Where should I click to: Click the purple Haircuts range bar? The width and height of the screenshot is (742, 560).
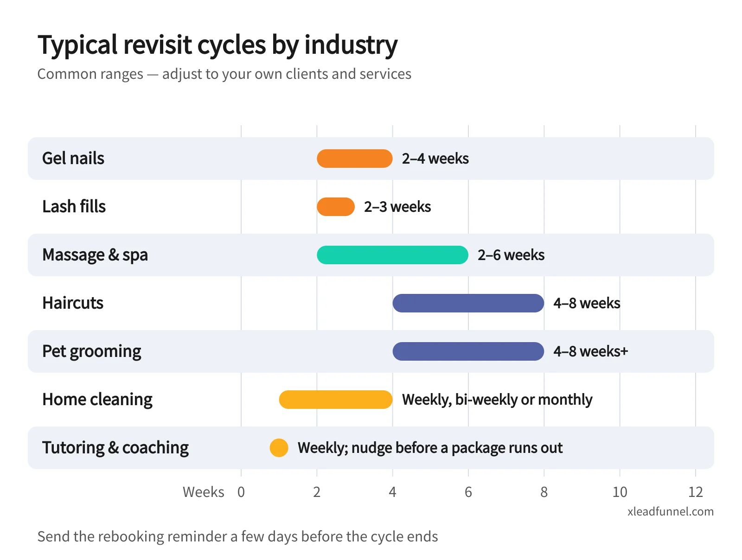(468, 303)
